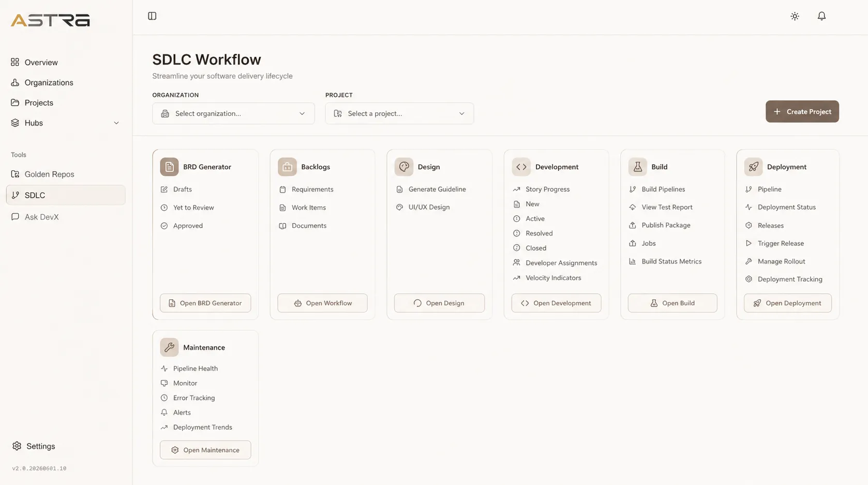Screen dimensions: 868x485
Task: Click Open Workflow button
Action: [x=322, y=303]
